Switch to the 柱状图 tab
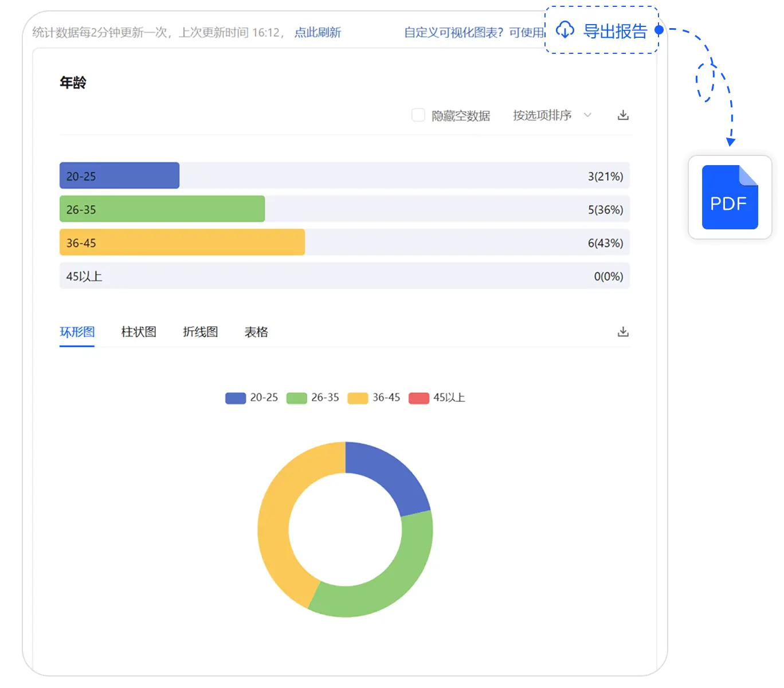Image resolution: width=784 pixels, height=688 pixels. click(x=139, y=332)
